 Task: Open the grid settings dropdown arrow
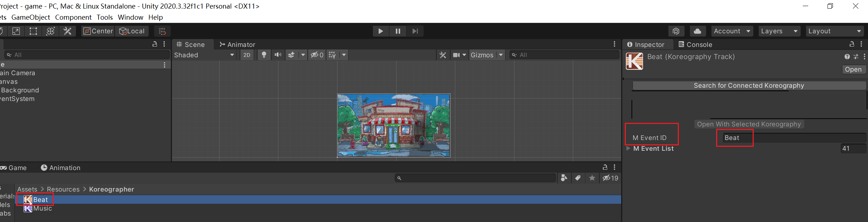[x=344, y=55]
